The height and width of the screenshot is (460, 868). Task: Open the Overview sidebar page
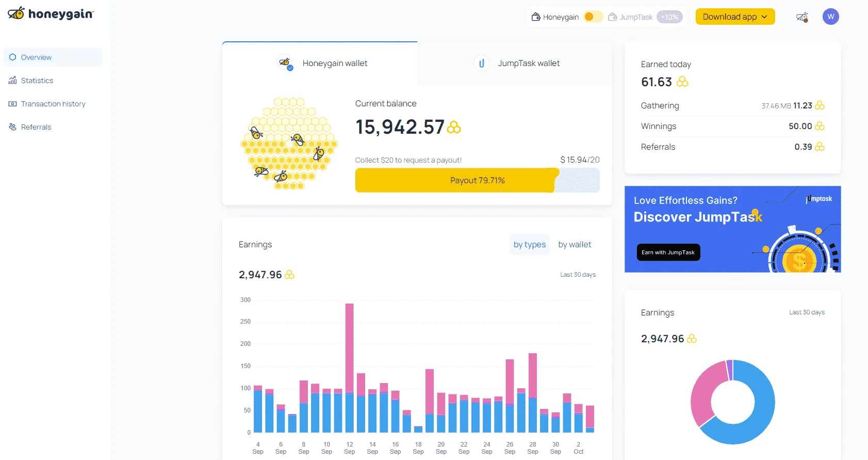click(x=53, y=57)
